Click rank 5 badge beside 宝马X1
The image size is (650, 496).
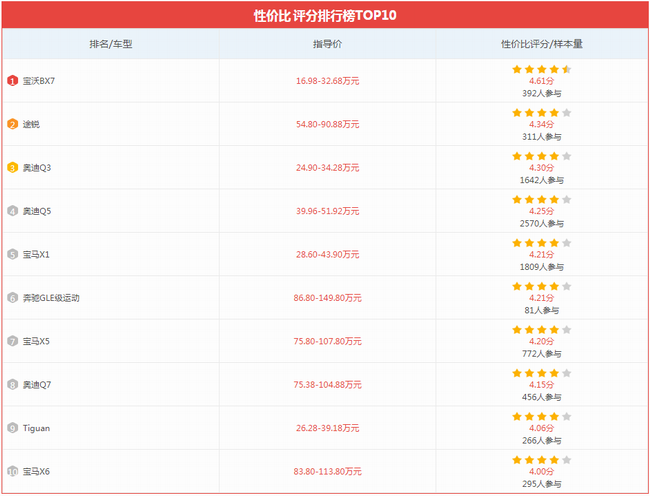(x=12, y=254)
